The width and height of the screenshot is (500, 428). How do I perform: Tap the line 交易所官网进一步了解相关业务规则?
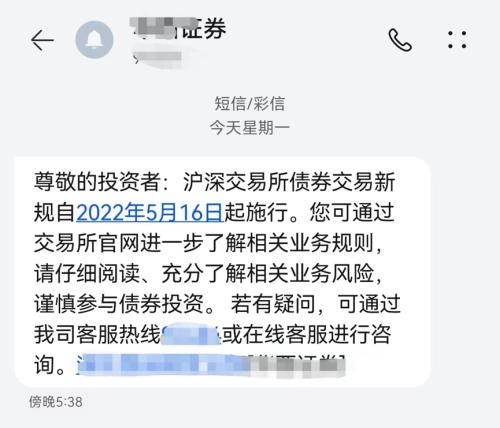point(204,243)
